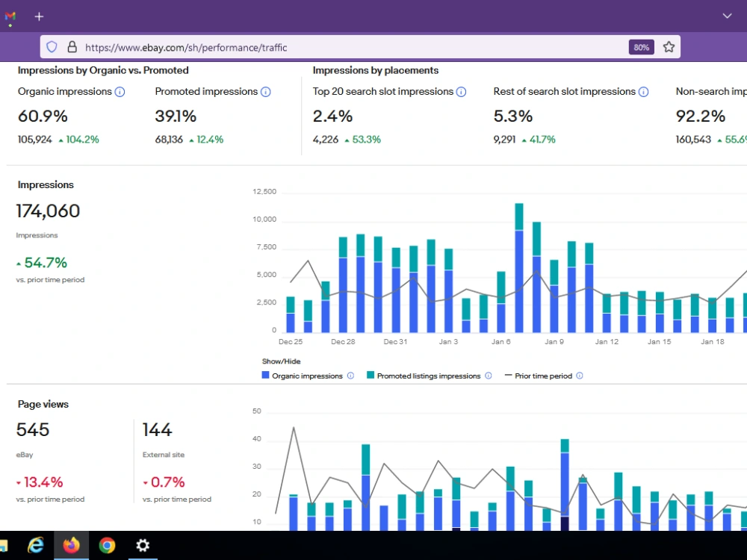The height and width of the screenshot is (560, 747).
Task: Click the 12.4% promoted growth figure
Action: click(210, 140)
